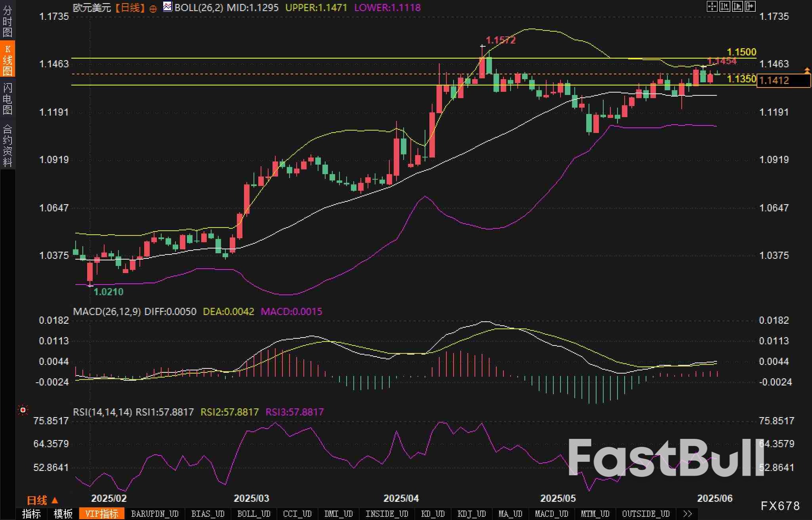Select the VIP指标 tab
The height and width of the screenshot is (520, 812).
point(102,514)
